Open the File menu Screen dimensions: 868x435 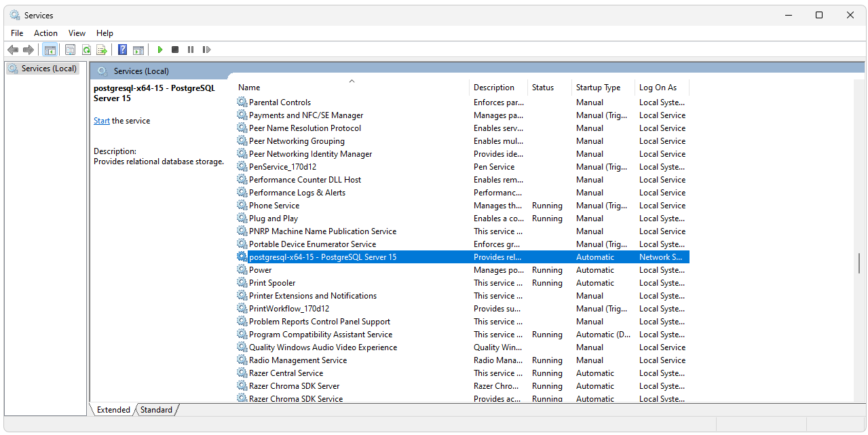(x=17, y=33)
